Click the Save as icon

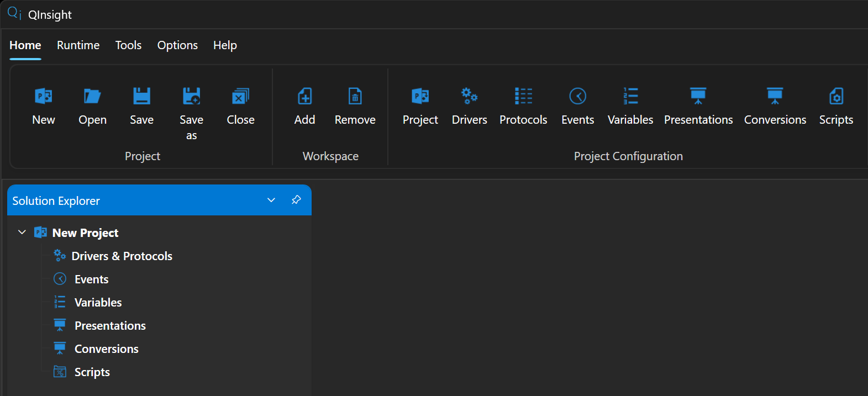191,97
